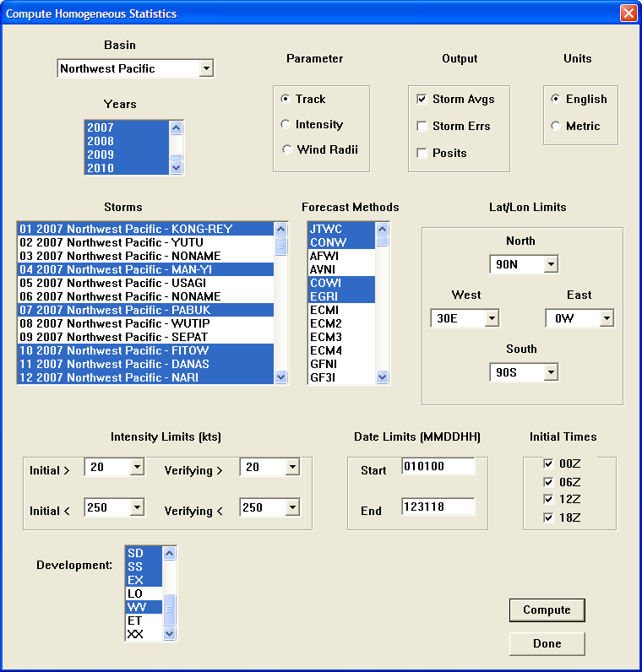Open the East longitude limit dropdown
The width and height of the screenshot is (642, 672).
[x=607, y=318]
